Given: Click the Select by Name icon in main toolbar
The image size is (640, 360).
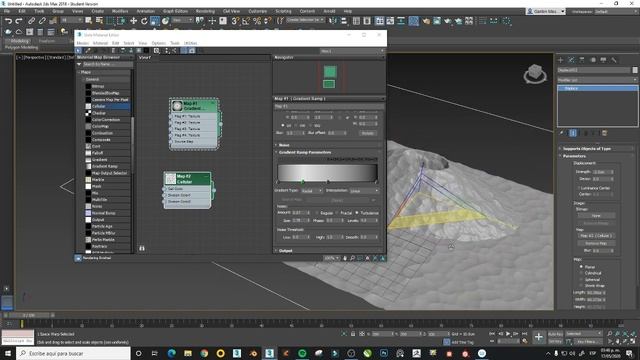Looking at the screenshot, I should pyautogui.click(x=99, y=21).
